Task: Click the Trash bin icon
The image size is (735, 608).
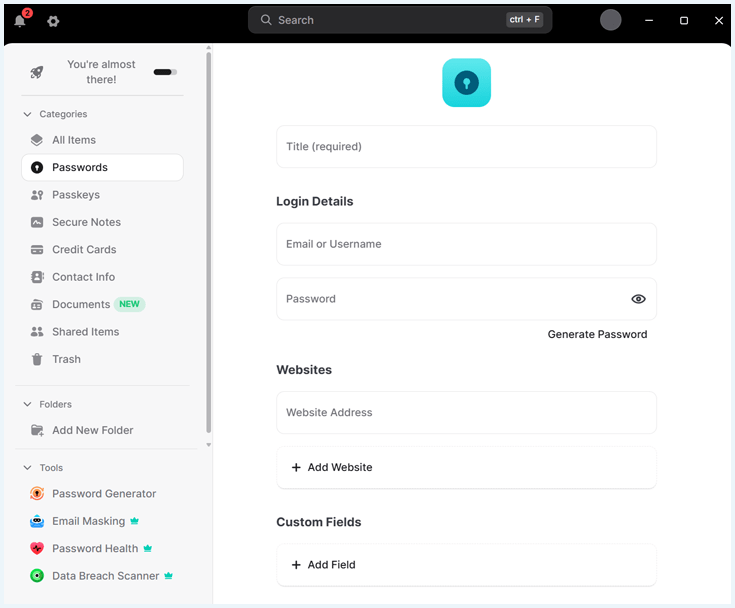Action: point(37,359)
